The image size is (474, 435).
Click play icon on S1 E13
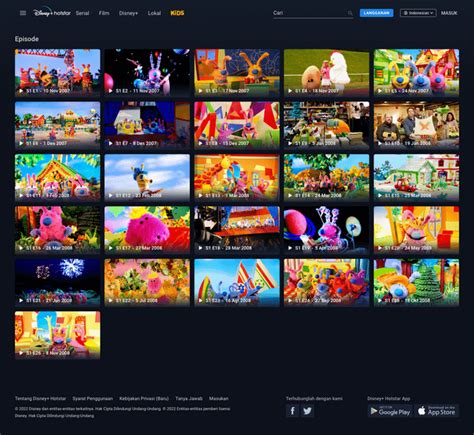point(200,195)
